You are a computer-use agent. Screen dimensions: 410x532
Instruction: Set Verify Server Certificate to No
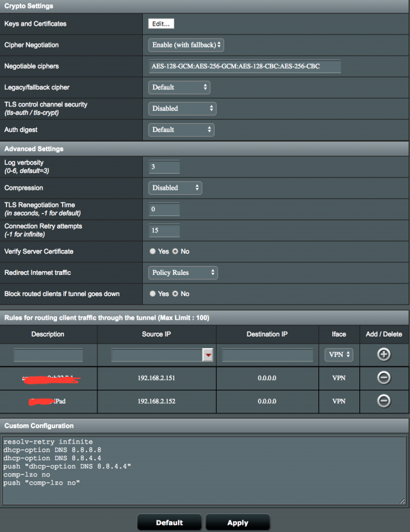coord(176,251)
